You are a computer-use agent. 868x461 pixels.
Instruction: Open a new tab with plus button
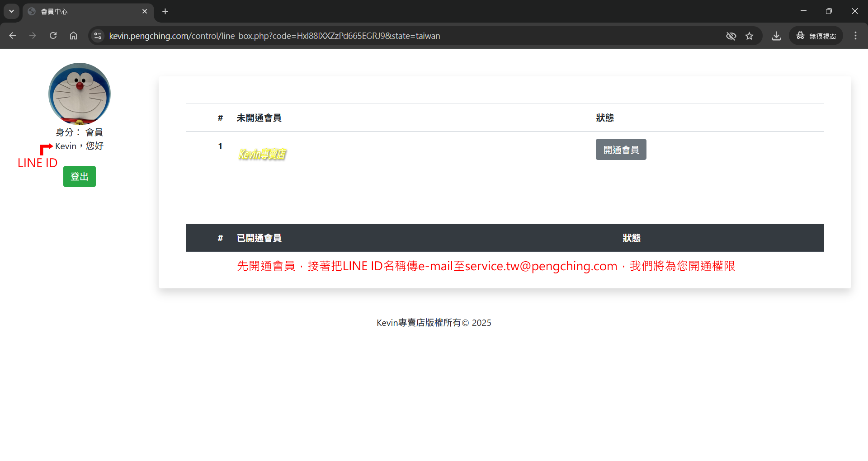(x=165, y=11)
